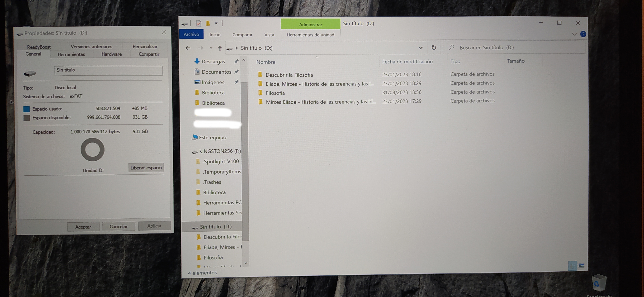Viewport: 644px width, 297px height.
Task: Click the Aceptar button
Action: tap(83, 227)
